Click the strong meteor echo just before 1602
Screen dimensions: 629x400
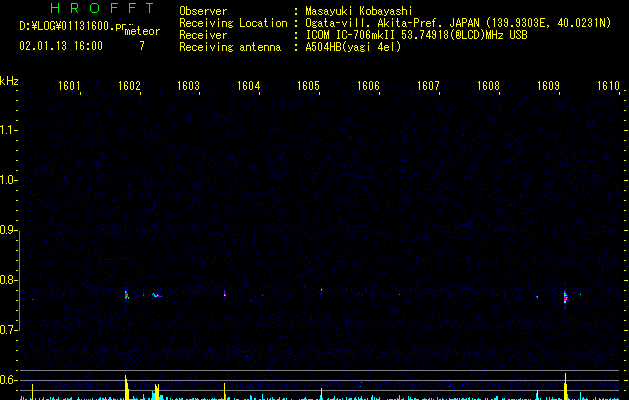click(x=127, y=295)
